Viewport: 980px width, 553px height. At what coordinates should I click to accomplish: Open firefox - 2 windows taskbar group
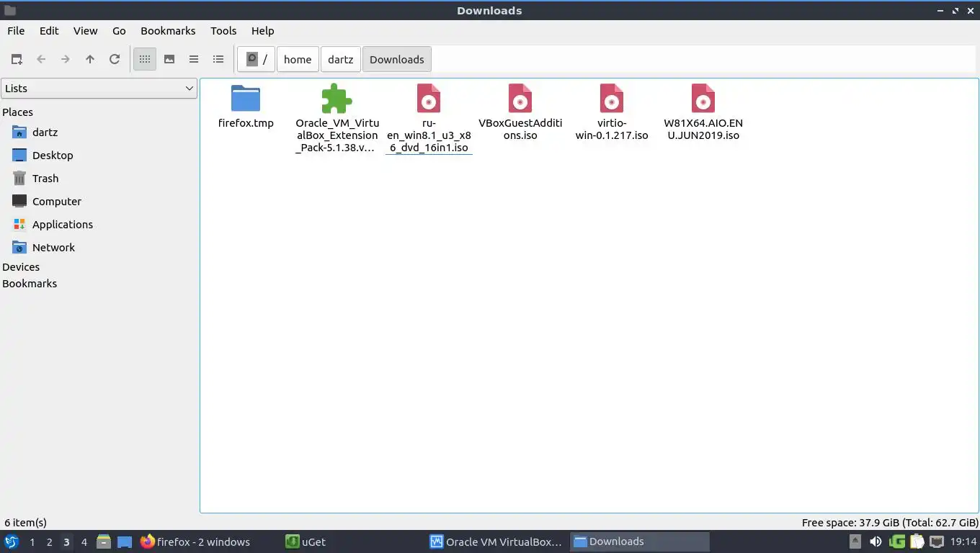[206, 541]
